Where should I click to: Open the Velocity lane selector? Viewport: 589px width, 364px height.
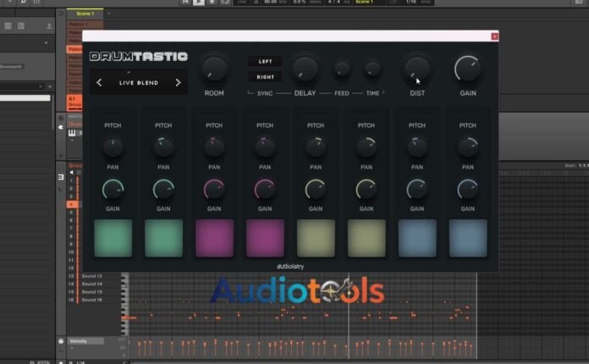(x=85, y=341)
